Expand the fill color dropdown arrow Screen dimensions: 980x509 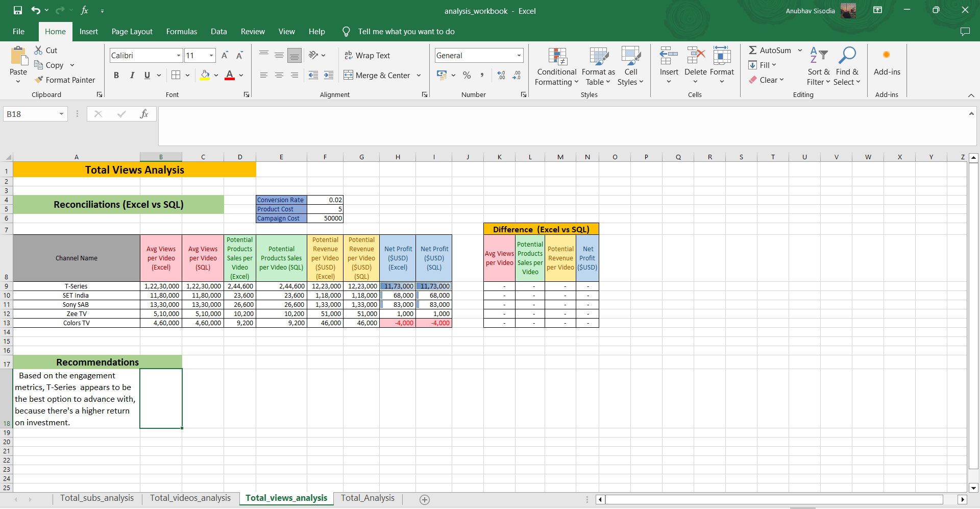click(x=216, y=75)
